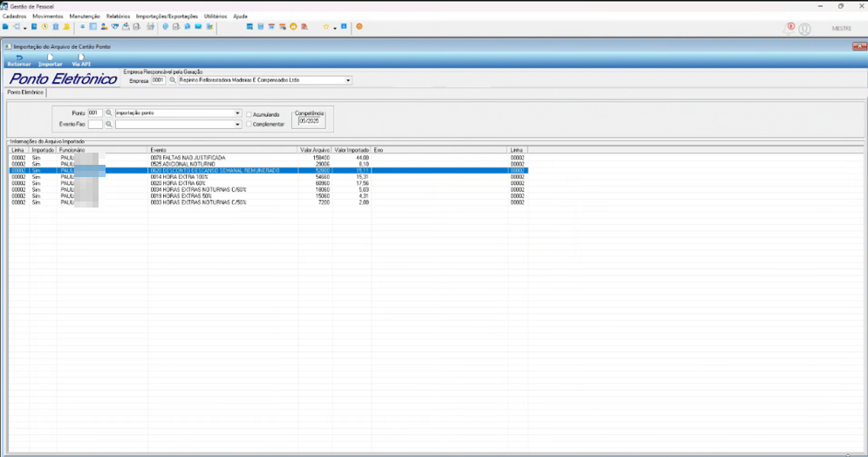
Task: Click the Erro column header
Action: tap(440, 150)
